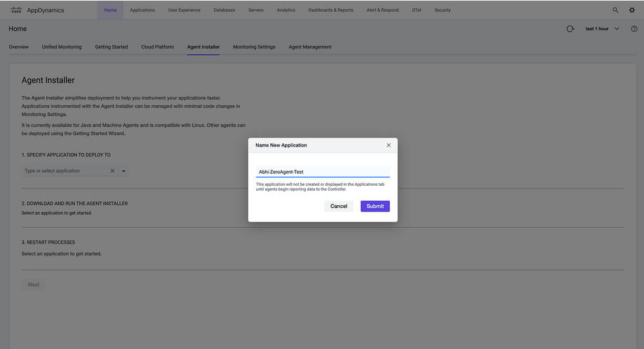Click the application name input field
Viewport: 644px width, 349px height.
pyautogui.click(x=323, y=172)
